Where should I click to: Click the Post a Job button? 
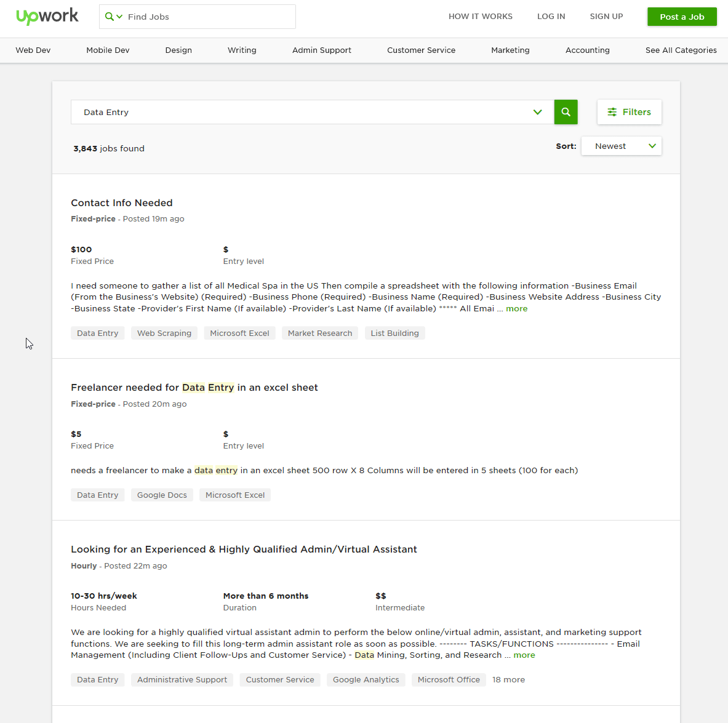click(682, 17)
